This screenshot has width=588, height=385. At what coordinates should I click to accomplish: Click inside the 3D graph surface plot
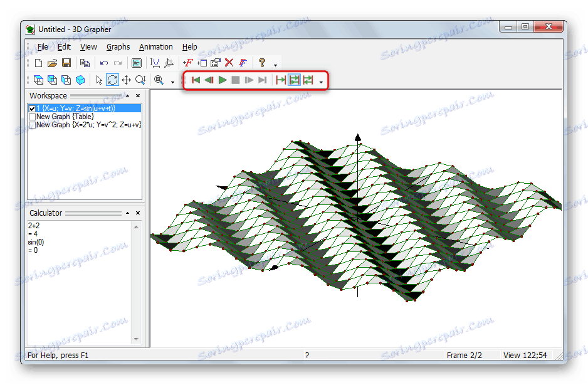(x=356, y=218)
